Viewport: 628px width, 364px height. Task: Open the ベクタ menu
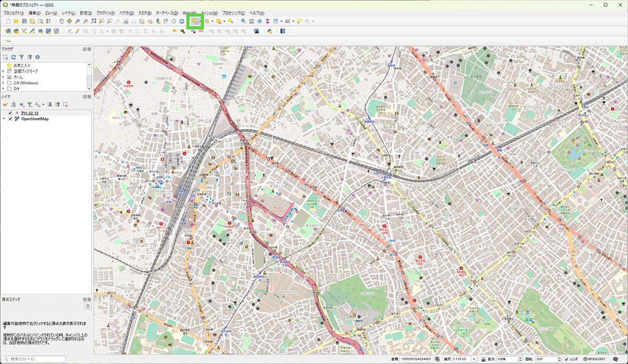tap(126, 13)
